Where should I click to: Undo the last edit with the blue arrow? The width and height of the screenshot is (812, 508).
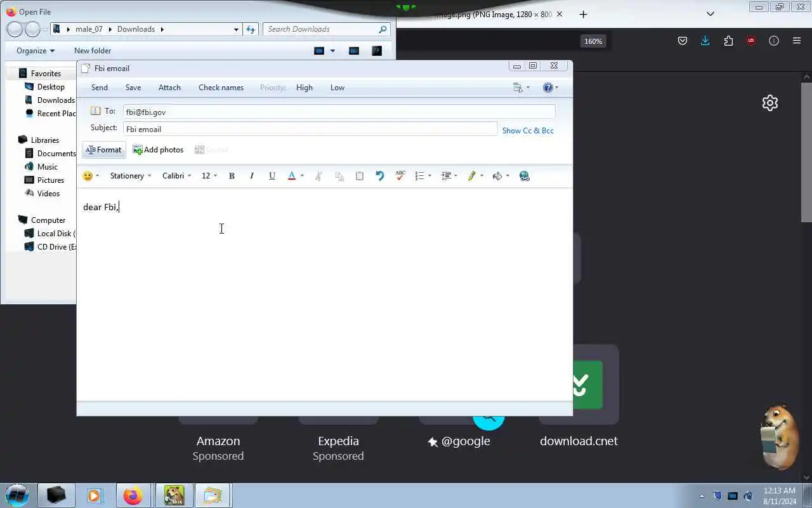[380, 176]
